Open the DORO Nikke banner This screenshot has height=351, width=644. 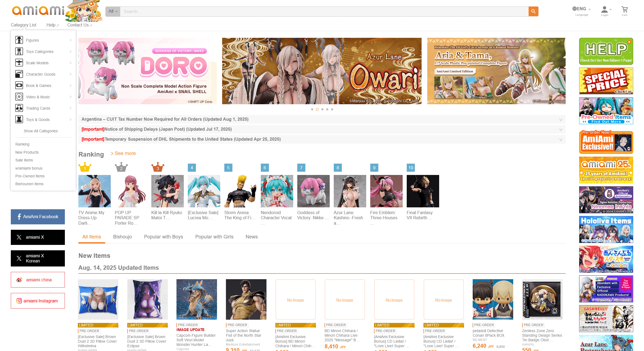(148, 71)
